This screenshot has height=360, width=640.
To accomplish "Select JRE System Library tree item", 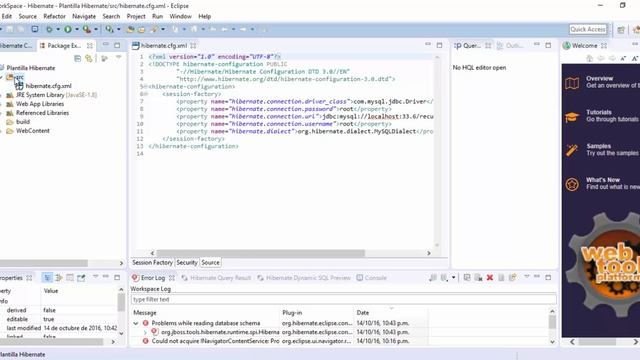I will tap(56, 95).
